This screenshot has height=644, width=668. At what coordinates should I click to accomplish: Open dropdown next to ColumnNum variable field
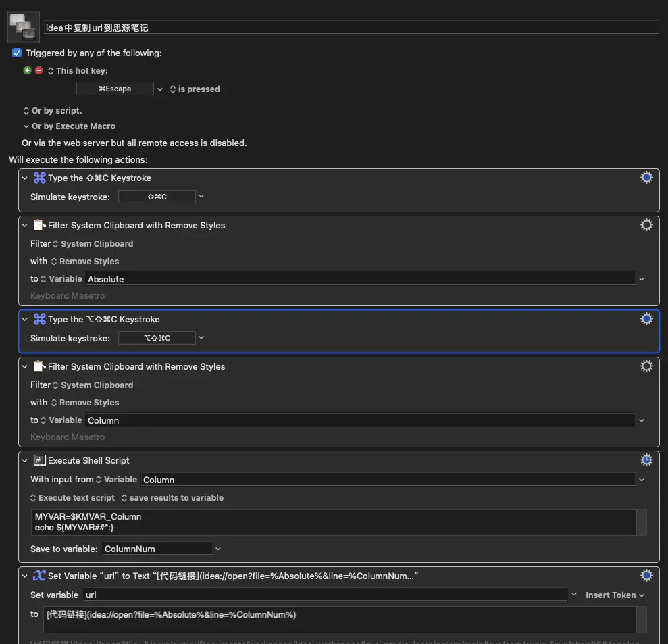click(218, 549)
